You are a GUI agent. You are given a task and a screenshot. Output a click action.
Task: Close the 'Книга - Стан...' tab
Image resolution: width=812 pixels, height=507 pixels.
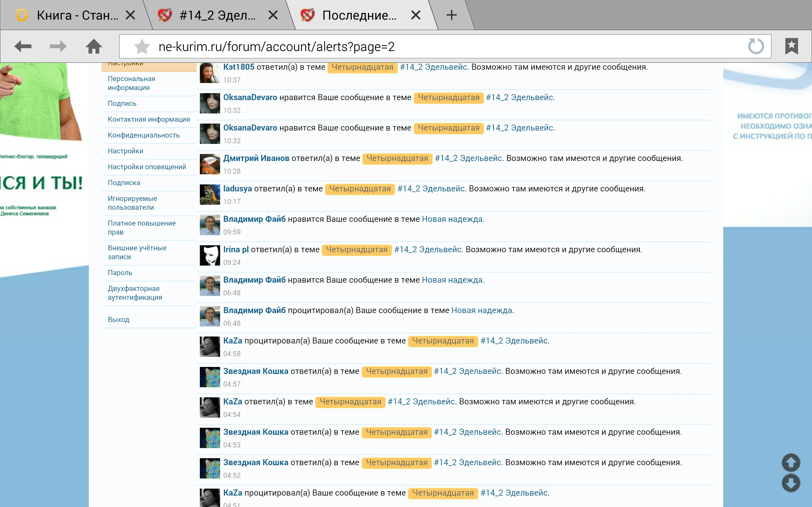130,15
